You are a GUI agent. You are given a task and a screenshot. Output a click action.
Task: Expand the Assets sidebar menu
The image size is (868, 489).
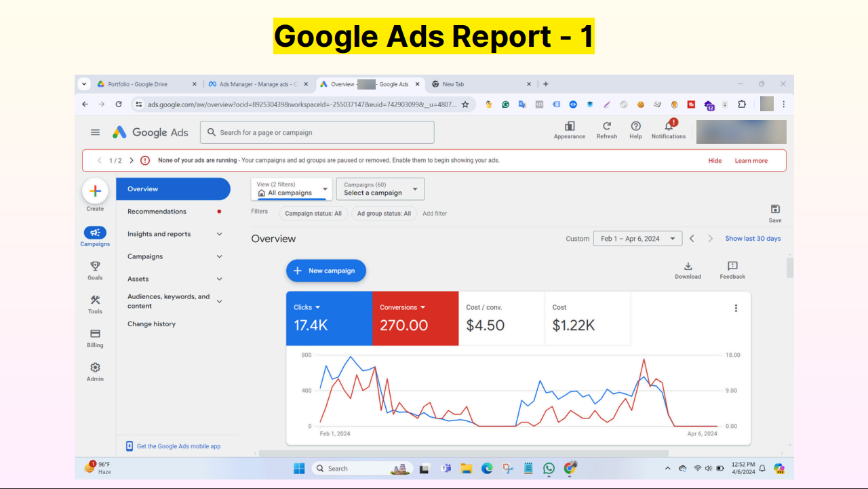tap(219, 279)
